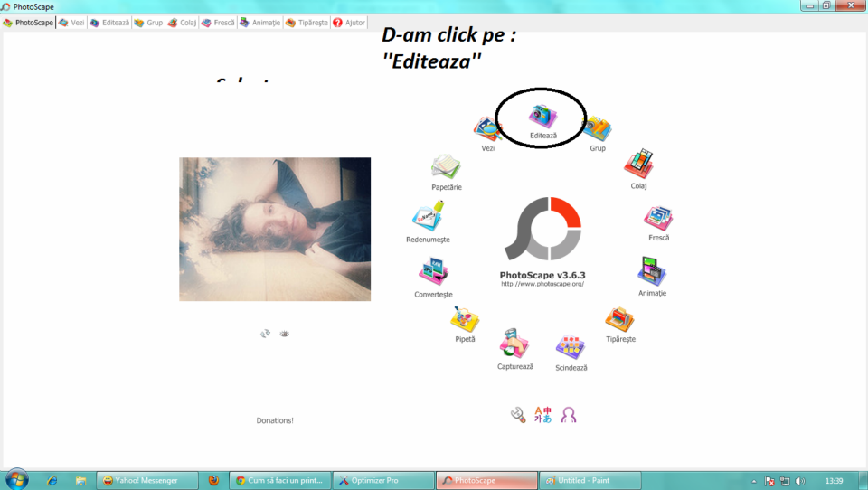The width and height of the screenshot is (868, 490).
Task: Open the Frescă icon in the circular menu
Action: pyautogui.click(x=658, y=218)
